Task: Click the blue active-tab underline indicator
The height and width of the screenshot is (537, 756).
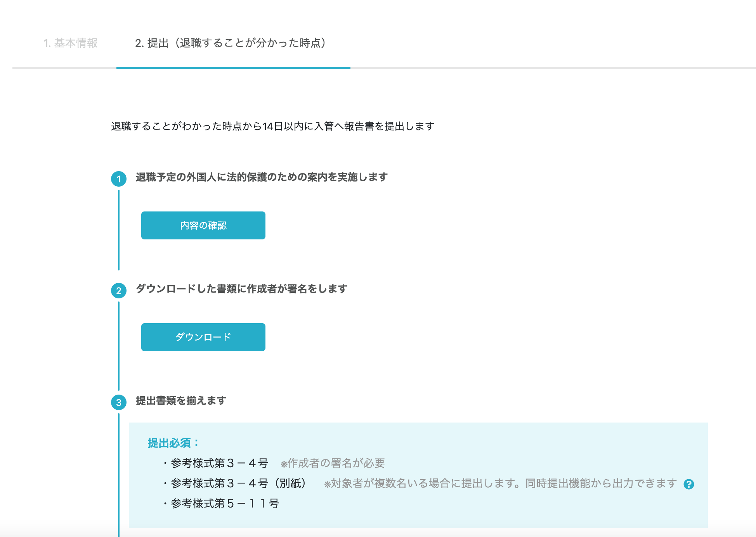Action: coord(233,68)
